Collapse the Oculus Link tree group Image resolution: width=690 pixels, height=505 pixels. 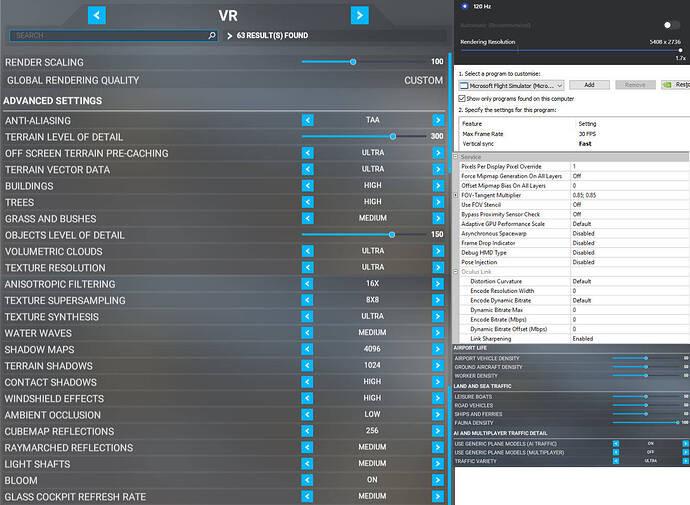tap(456, 272)
